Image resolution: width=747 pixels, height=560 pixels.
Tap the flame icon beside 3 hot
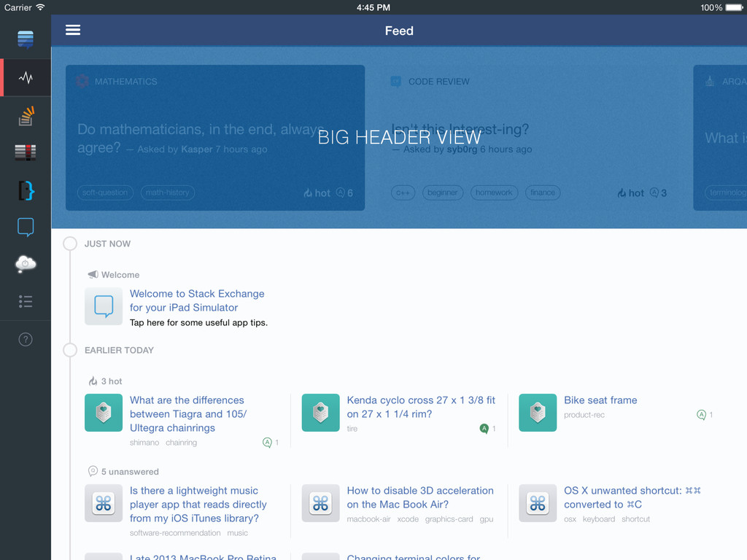[x=93, y=381]
